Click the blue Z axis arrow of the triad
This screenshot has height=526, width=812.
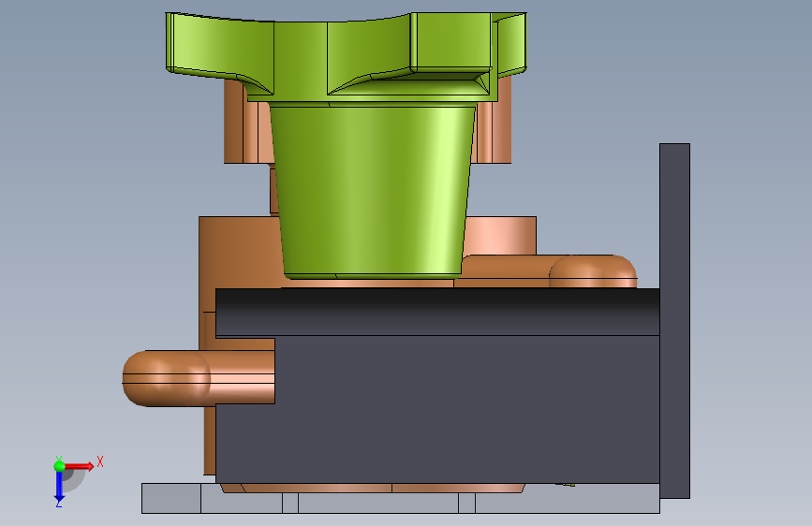tap(59, 488)
